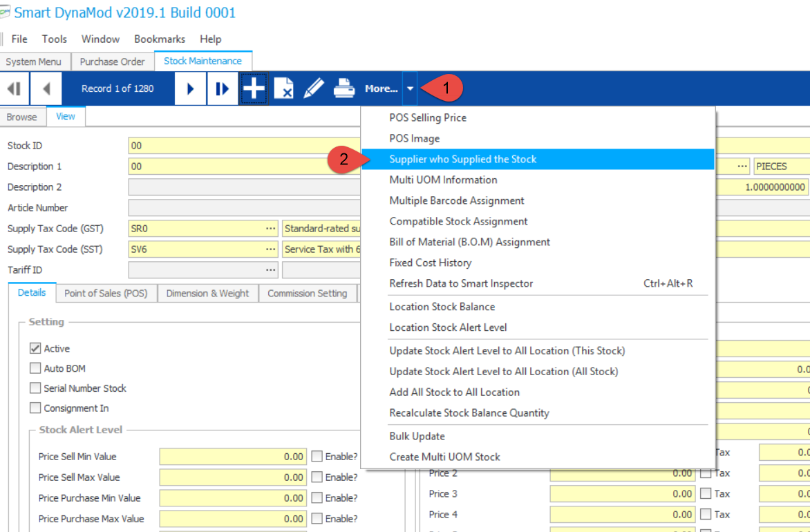Toggle the Active checkbox
Viewport: 810px width, 532px height.
point(35,349)
